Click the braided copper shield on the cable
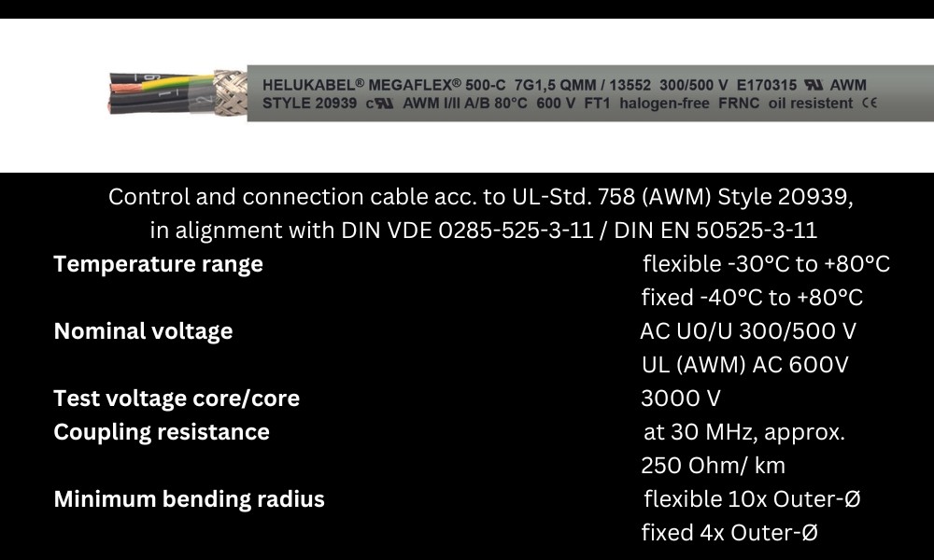 pyautogui.click(x=231, y=92)
